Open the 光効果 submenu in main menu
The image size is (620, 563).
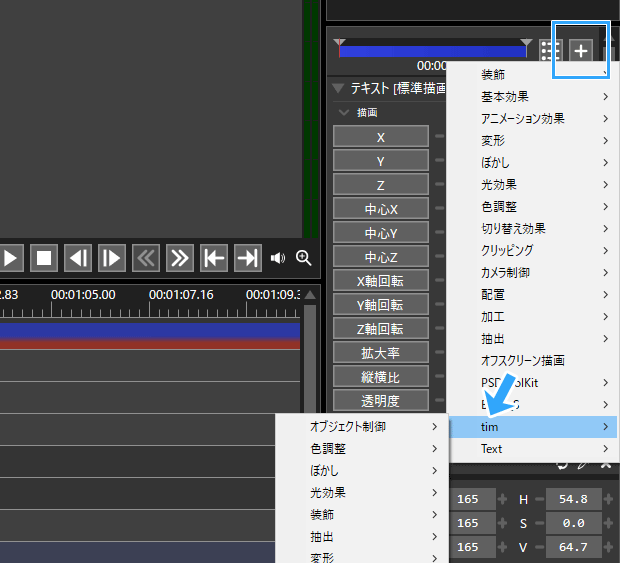click(x=533, y=185)
